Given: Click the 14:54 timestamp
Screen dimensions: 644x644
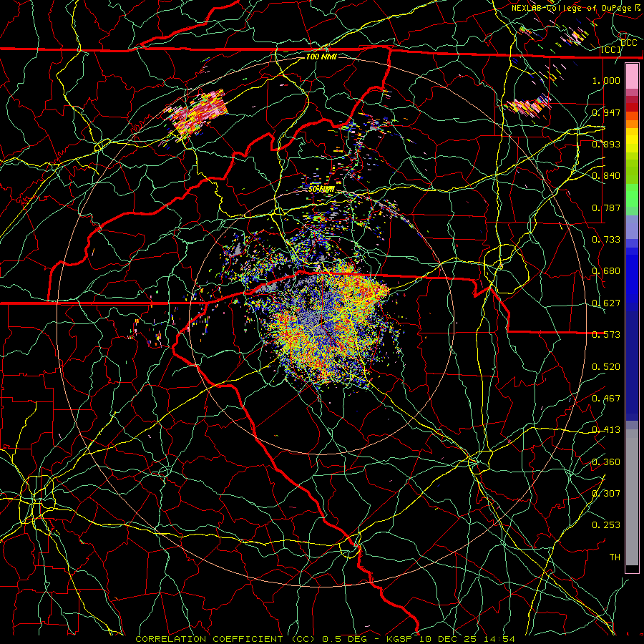Looking at the screenshot, I should click(x=499, y=639).
